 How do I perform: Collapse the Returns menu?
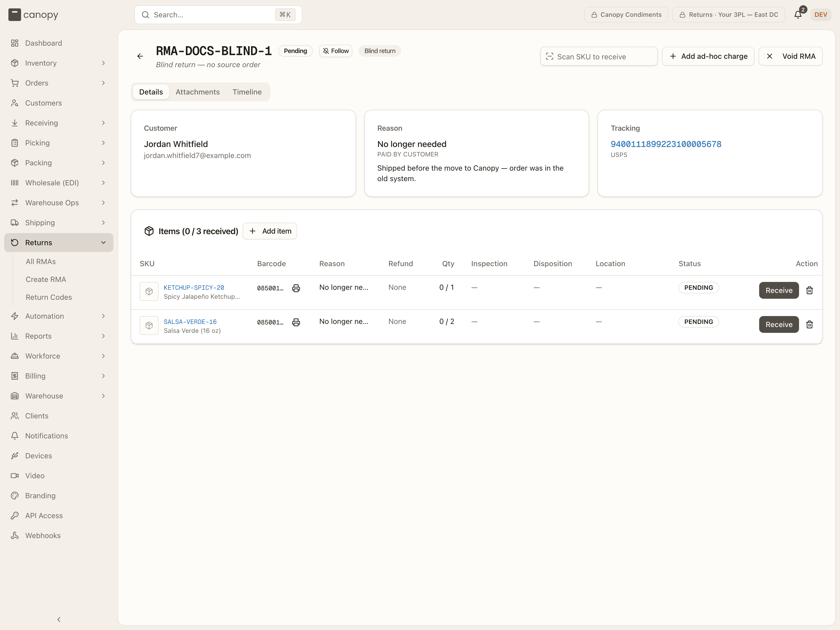click(x=59, y=242)
